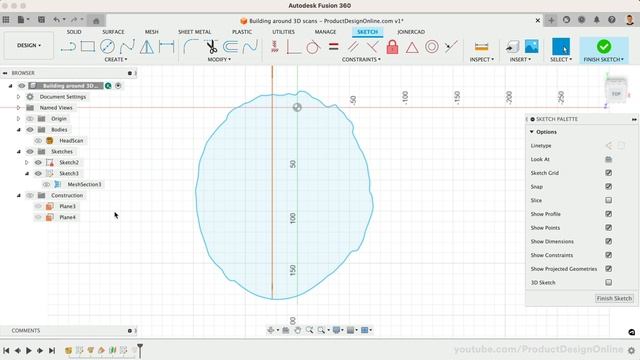Expand the Named Views node
The width and height of the screenshot is (640, 360).
tap(18, 108)
